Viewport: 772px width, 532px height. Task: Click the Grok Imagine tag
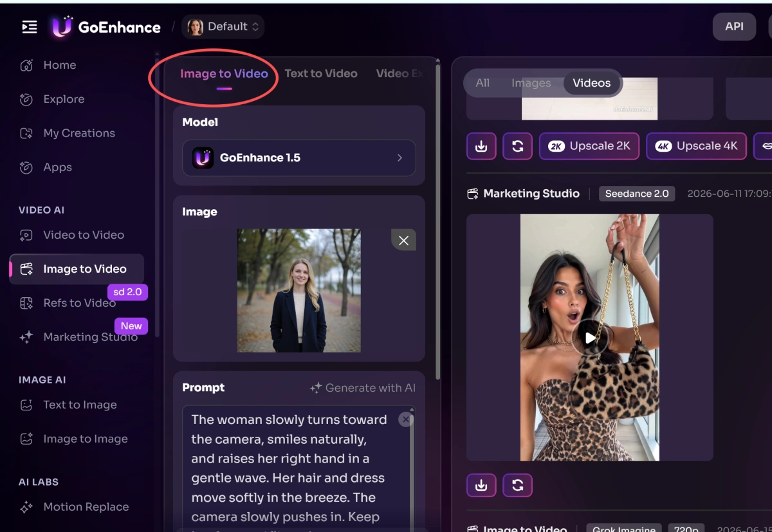coord(624,529)
